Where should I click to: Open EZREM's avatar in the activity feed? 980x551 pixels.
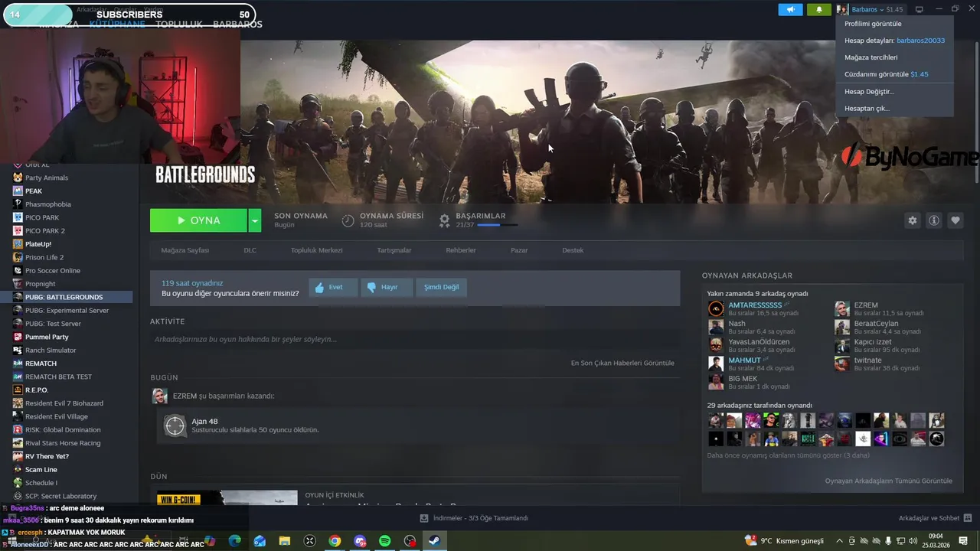[159, 396]
